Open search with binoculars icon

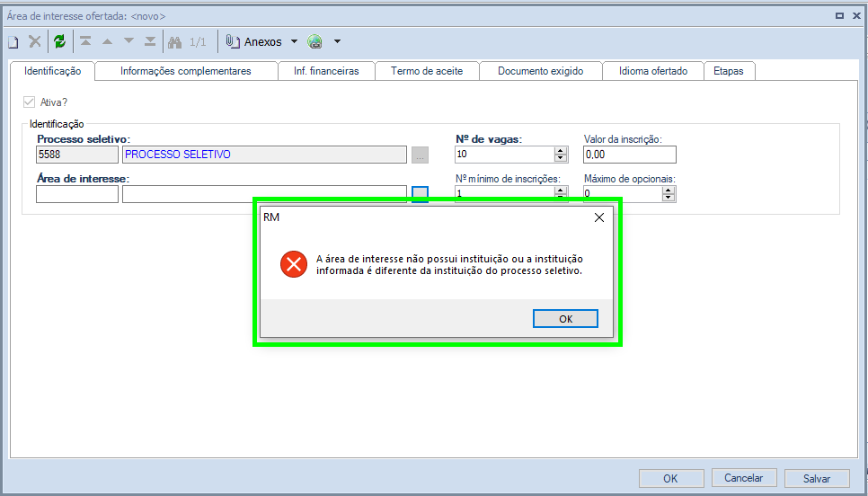(175, 42)
